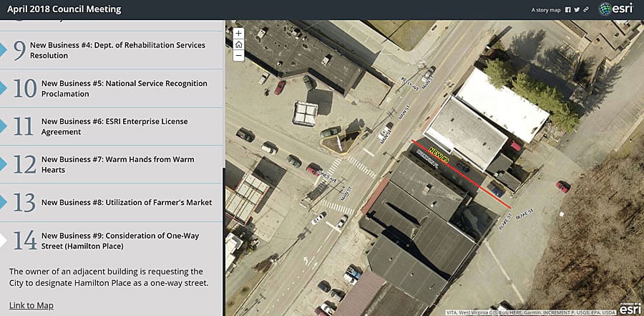Open the Esri logo in header

coord(616,9)
